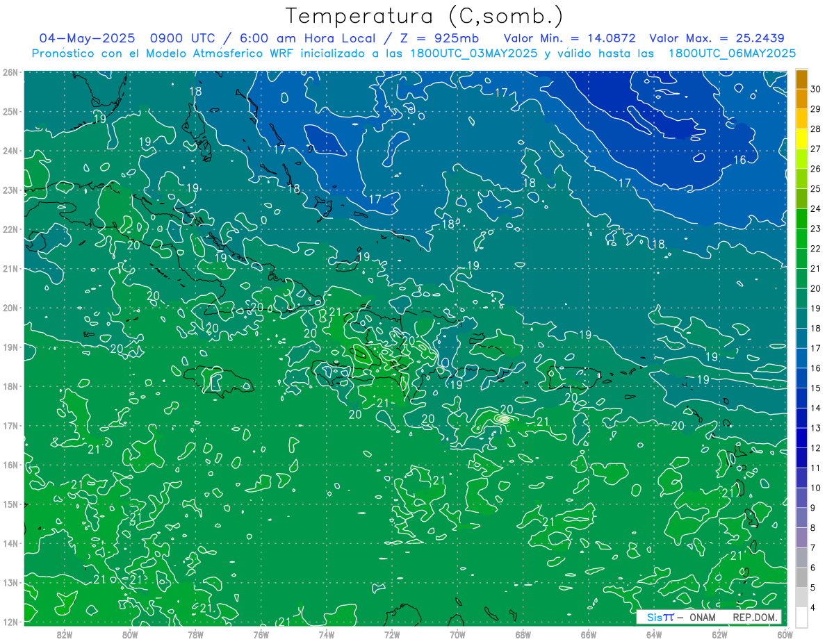Select initialization time "1800UTC_03MAY2025"
The height and width of the screenshot is (644, 834).
474,53
